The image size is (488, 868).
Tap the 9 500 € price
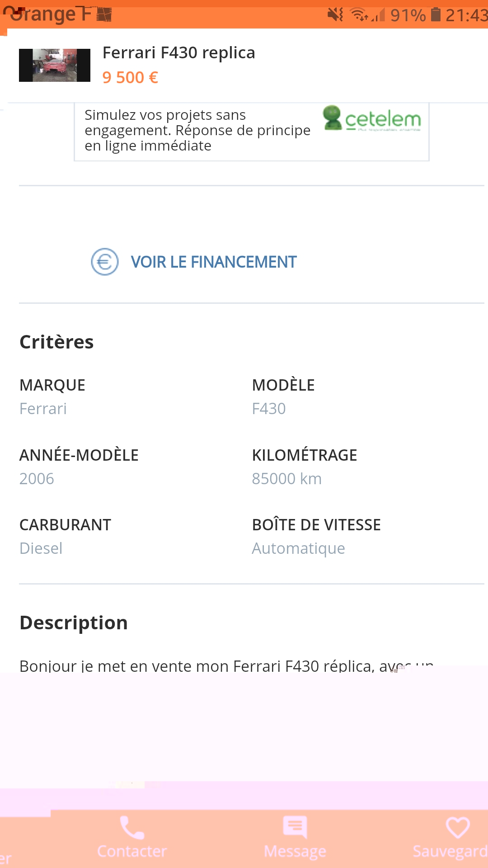(x=130, y=78)
